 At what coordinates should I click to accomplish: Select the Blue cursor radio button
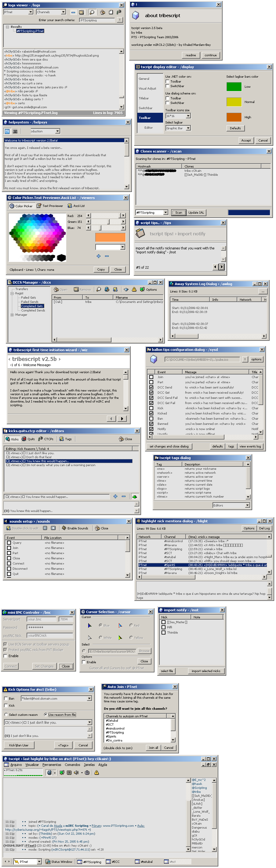coord(101,625)
